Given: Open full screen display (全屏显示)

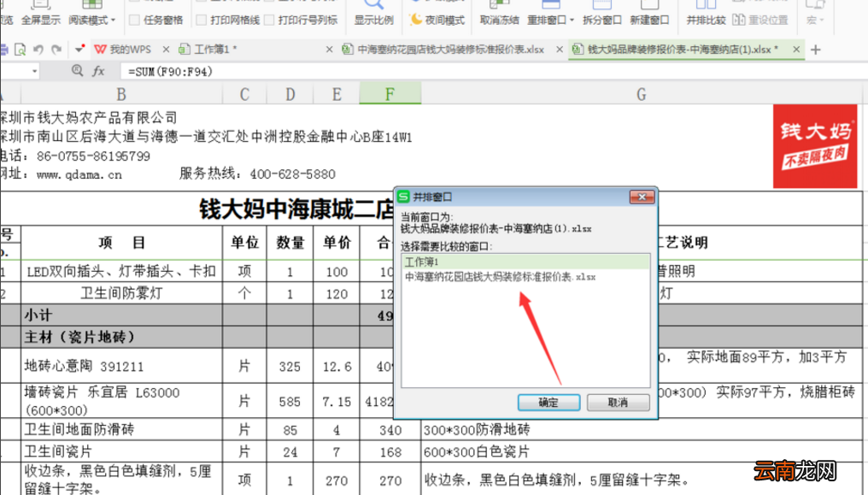Looking at the screenshot, I should (40, 14).
